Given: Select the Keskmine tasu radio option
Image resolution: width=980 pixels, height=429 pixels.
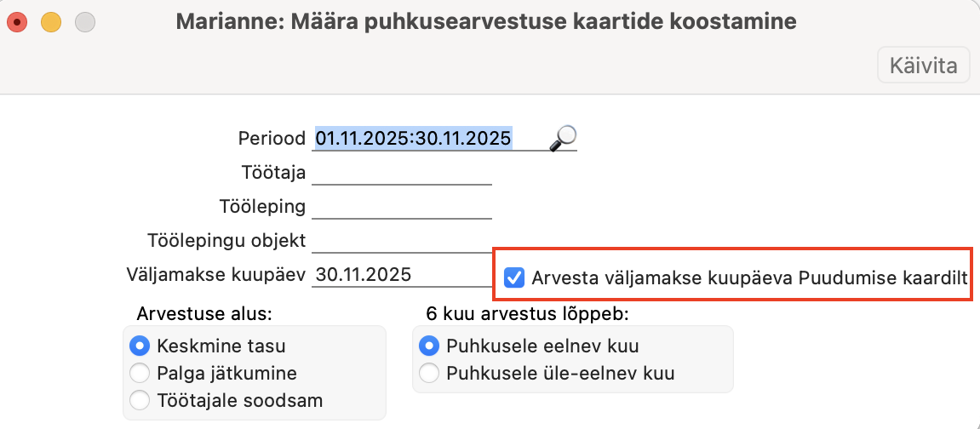Looking at the screenshot, I should tap(138, 346).
